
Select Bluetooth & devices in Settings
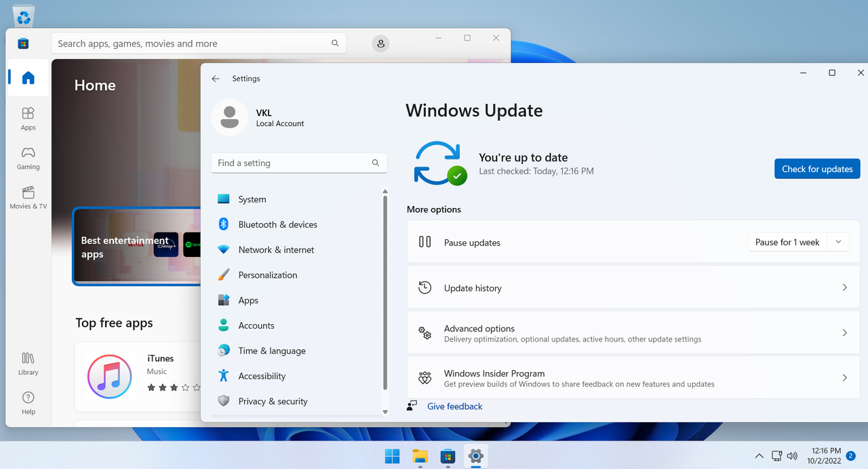pyautogui.click(x=296, y=224)
